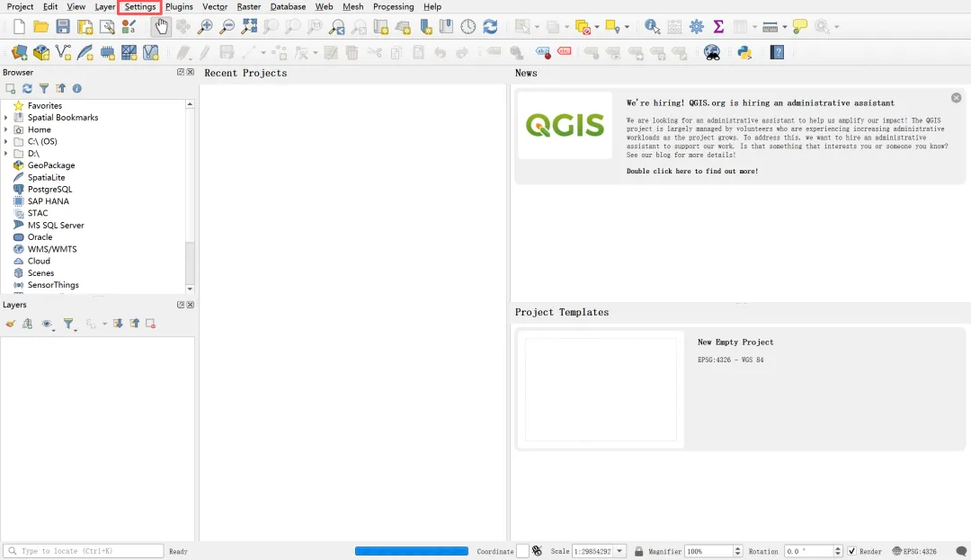Open the Settings menu
Viewport: 971px width, 560px height.
(140, 7)
